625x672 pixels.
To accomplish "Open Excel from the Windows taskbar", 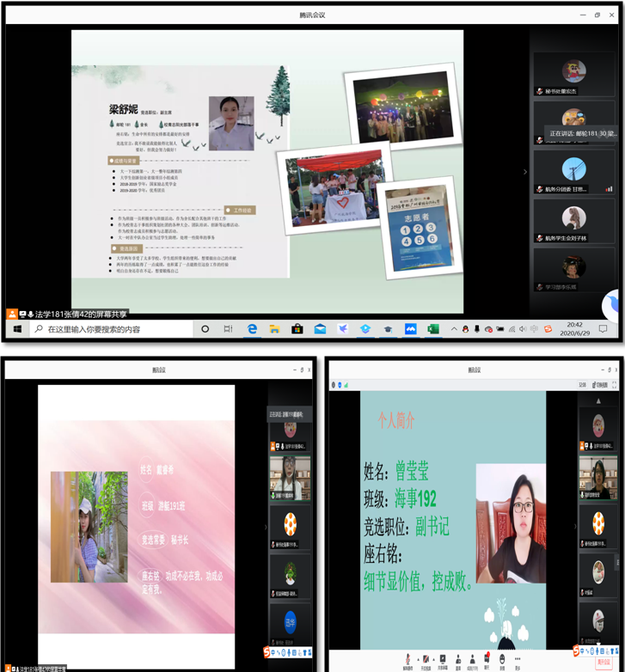I will (x=433, y=329).
